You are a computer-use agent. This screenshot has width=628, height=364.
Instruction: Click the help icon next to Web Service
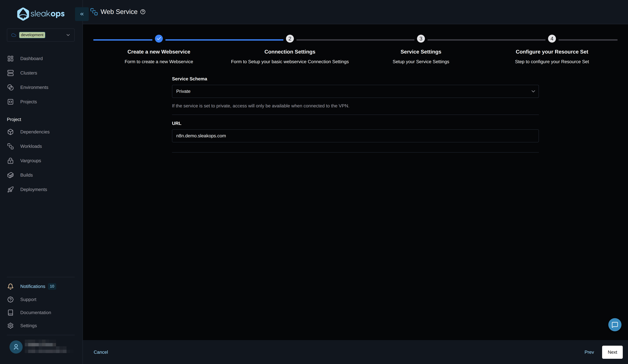pyautogui.click(x=143, y=12)
